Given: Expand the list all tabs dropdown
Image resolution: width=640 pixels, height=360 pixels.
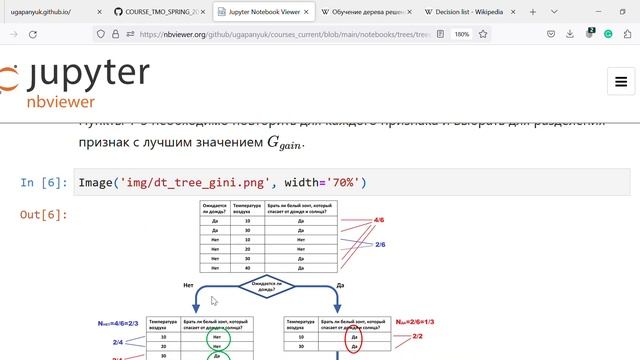Looking at the screenshot, I should pos(554,12).
